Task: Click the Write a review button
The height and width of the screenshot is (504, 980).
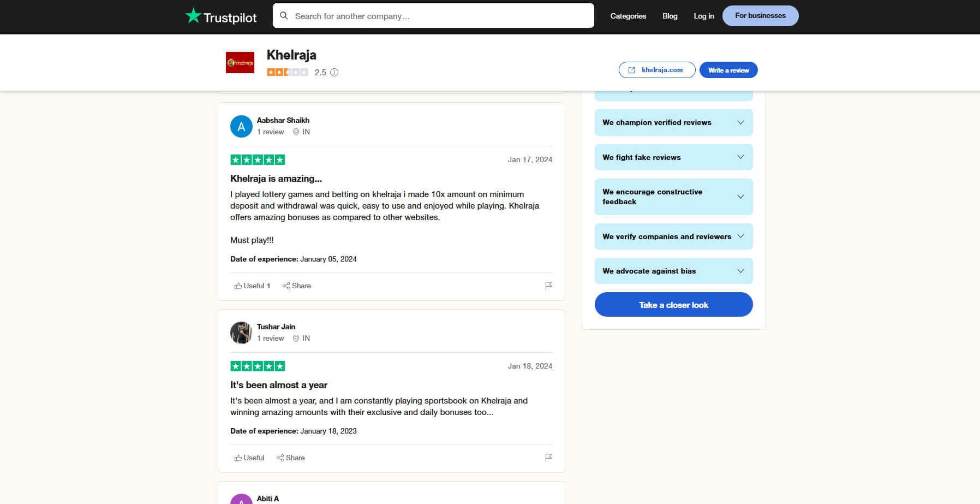Action: (728, 70)
